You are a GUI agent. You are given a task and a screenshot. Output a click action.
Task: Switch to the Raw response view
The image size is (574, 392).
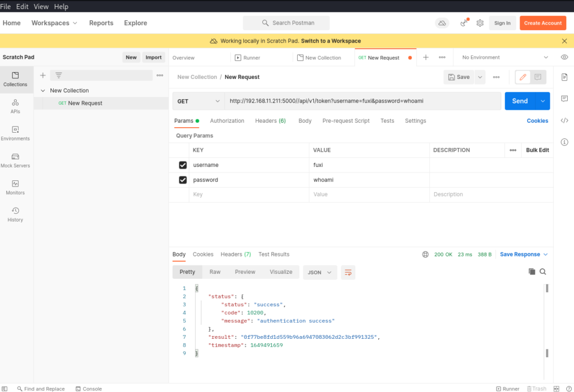click(215, 272)
